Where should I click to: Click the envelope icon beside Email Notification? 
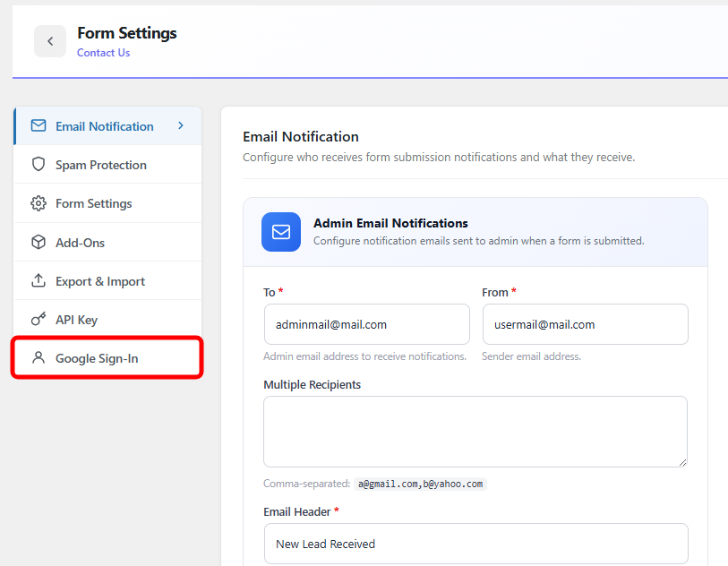point(39,126)
